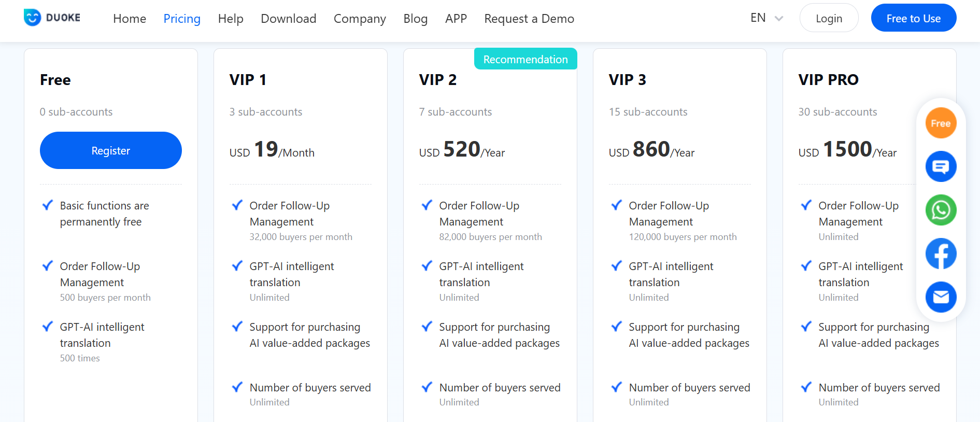Open the Company menu

(x=360, y=19)
